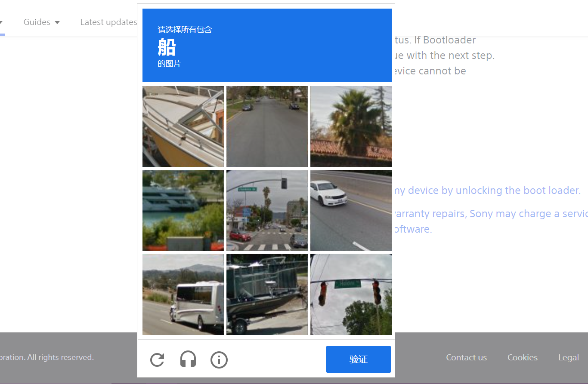Select the tile with white sedan on road
588x384 pixels.
click(351, 210)
